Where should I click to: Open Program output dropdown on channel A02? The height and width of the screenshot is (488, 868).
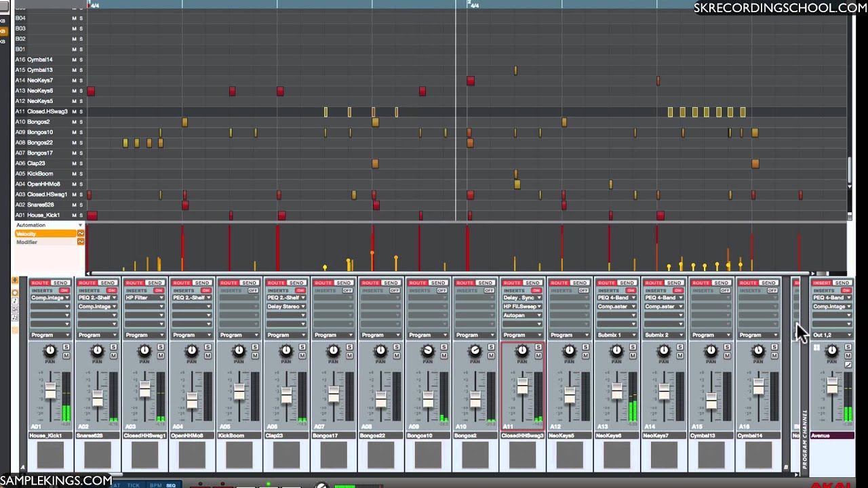click(97, 335)
